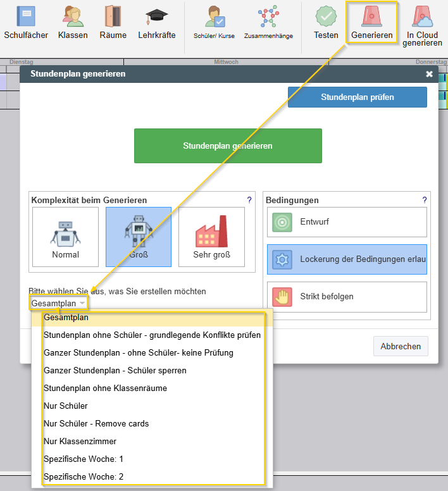Click the Mittwoch column header
The height and width of the screenshot is (491, 448).
(226, 61)
